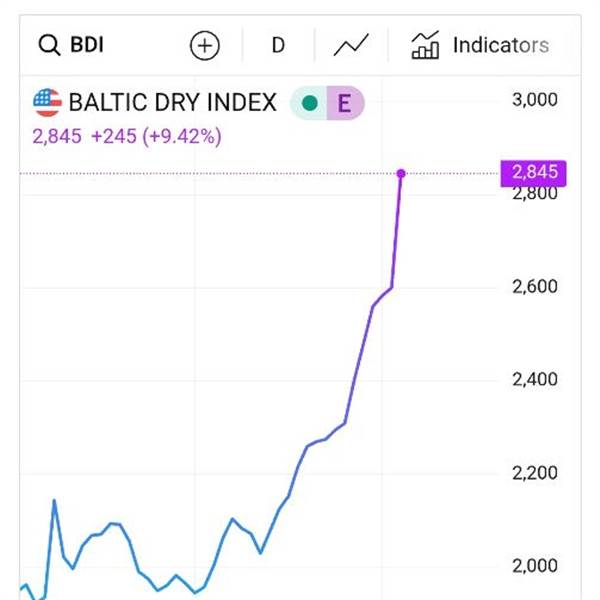Click the BDI symbol search field
Image resolution: width=600 pixels, height=600 pixels.
(x=87, y=45)
